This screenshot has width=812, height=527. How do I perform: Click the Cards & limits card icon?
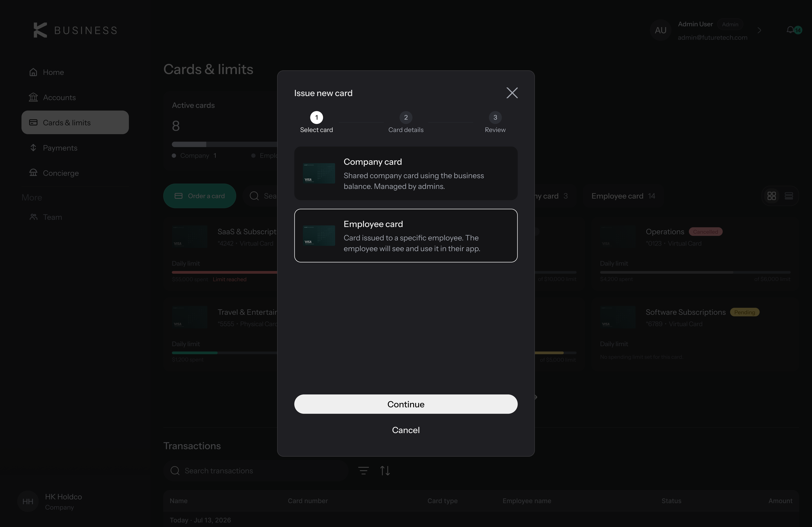tap(33, 122)
